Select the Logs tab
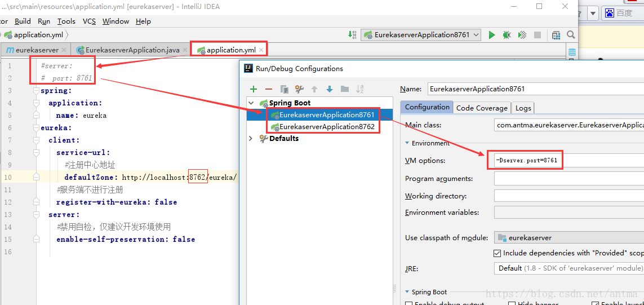This screenshot has width=644, height=305. pos(523,108)
